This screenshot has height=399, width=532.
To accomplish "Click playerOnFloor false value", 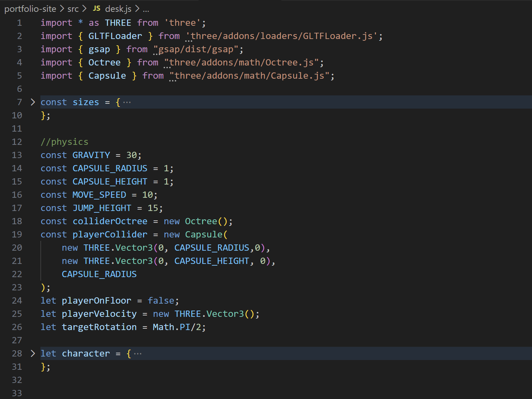I will point(161,300).
